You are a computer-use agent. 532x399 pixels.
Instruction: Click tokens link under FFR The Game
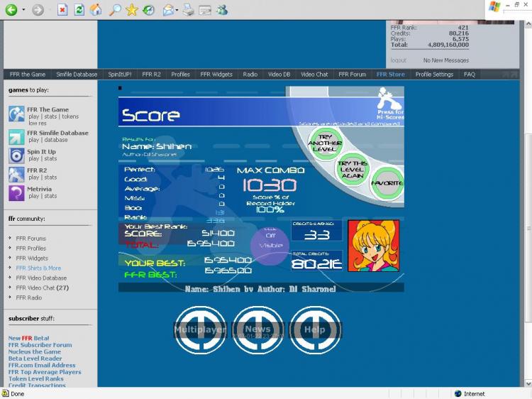tap(70, 116)
